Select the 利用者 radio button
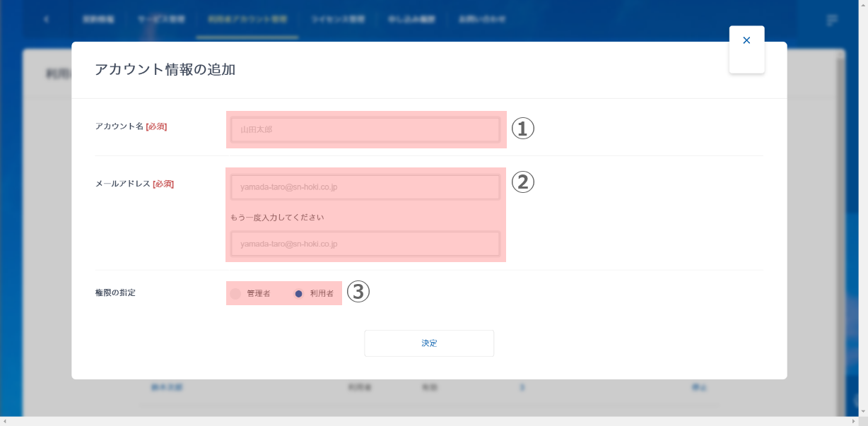 [x=299, y=293]
